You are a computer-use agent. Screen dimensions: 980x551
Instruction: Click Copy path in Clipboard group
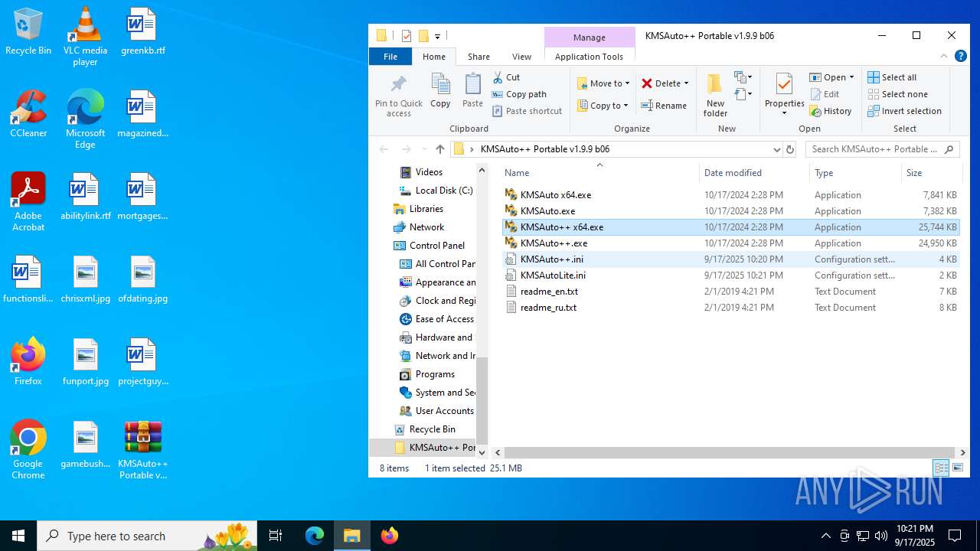click(519, 94)
